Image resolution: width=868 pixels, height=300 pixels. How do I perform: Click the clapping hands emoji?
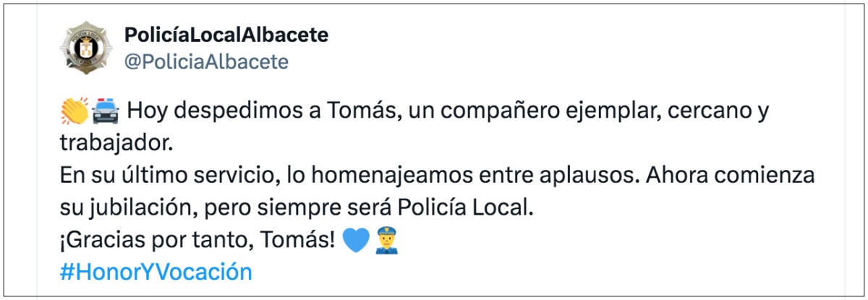click(x=75, y=112)
